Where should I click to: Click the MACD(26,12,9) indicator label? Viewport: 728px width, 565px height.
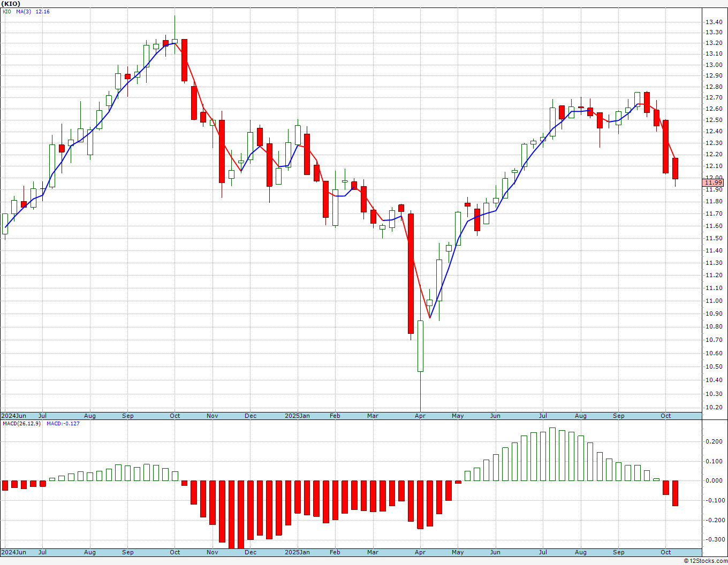21,424
